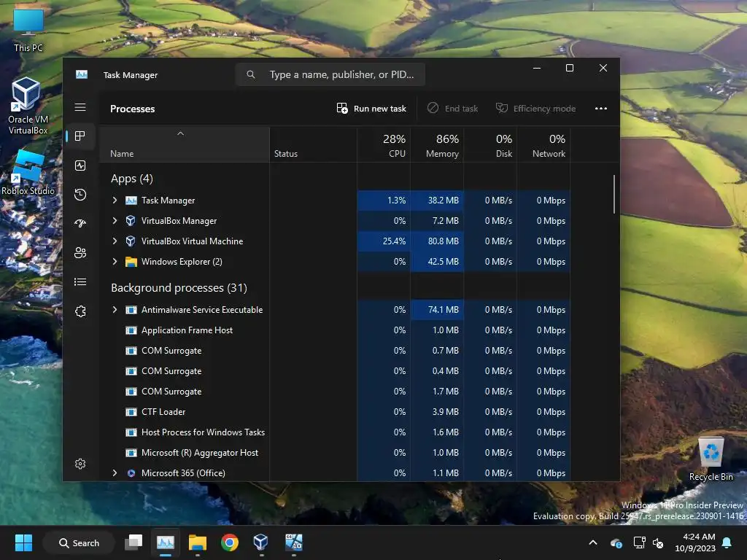Click the network display icon in tray
This screenshot has height=560, width=747.
[x=639, y=542]
